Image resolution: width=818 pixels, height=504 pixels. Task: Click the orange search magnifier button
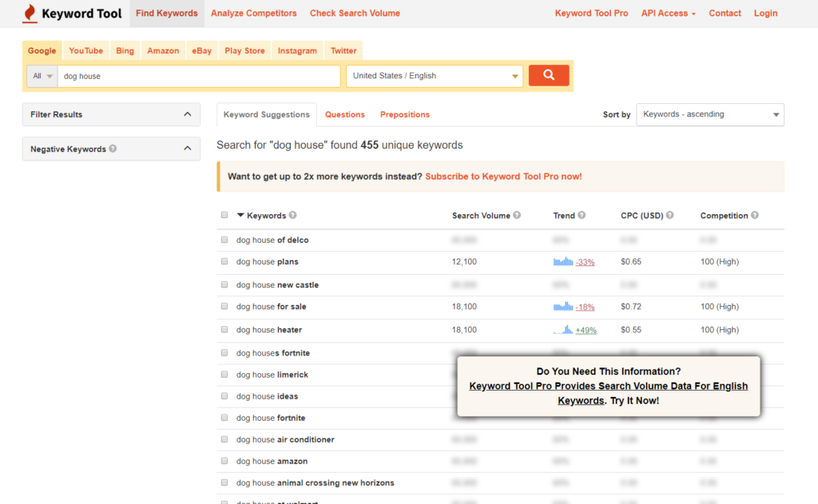[548, 75]
